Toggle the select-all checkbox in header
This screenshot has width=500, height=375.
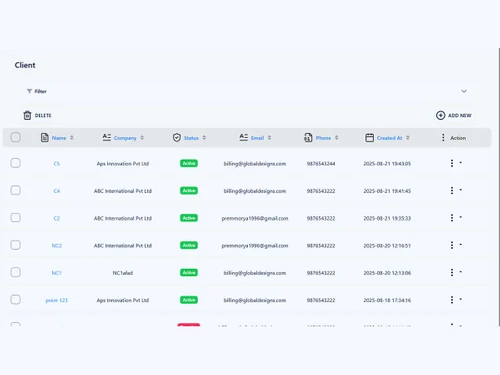15,137
